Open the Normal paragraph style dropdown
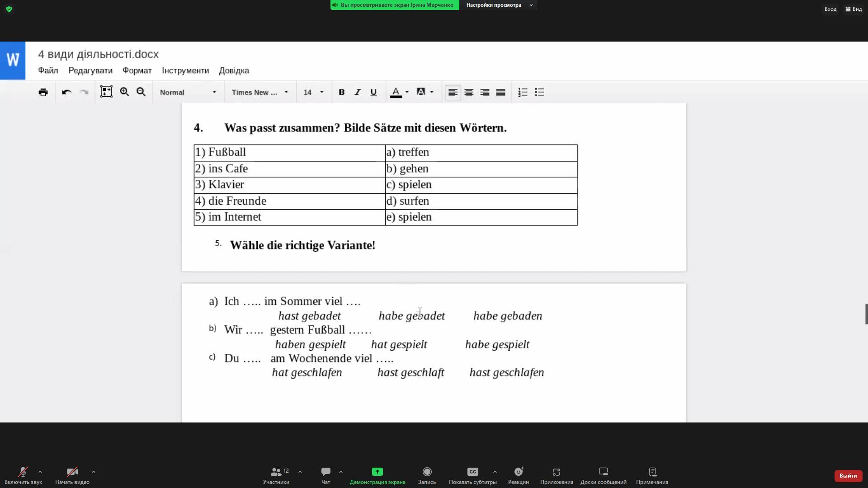This screenshot has width=868, height=488. (x=188, y=92)
